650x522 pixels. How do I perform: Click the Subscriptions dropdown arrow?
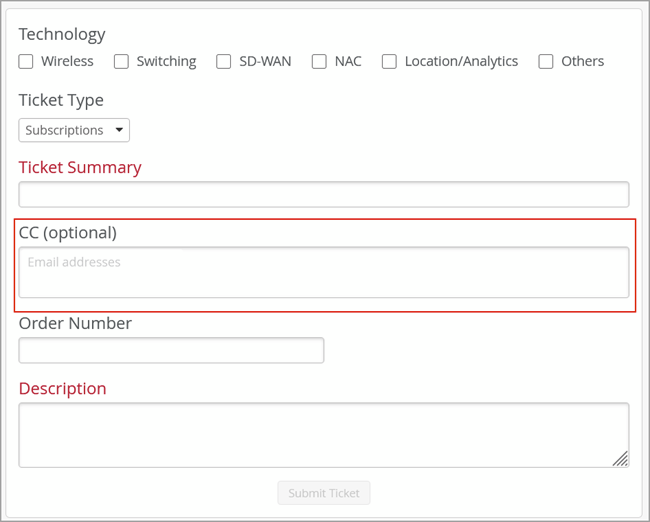(x=119, y=130)
